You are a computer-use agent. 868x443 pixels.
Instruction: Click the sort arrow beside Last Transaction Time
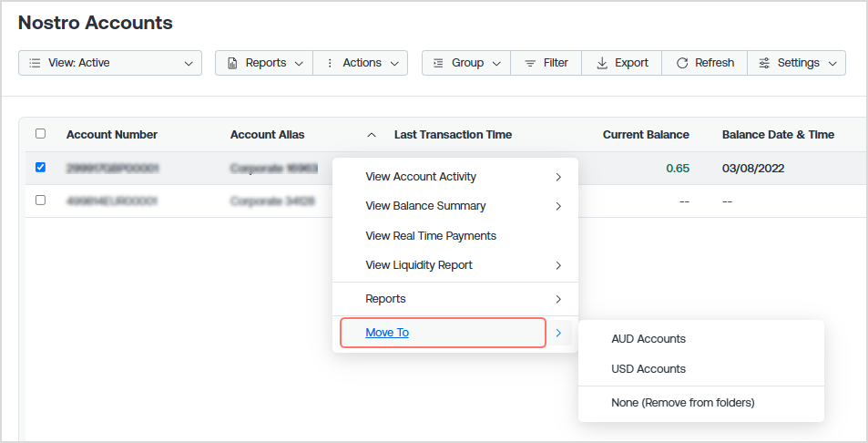click(372, 135)
